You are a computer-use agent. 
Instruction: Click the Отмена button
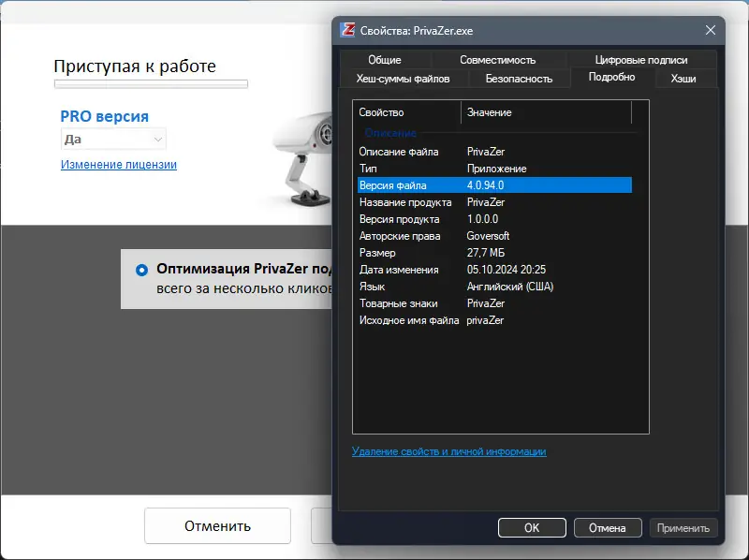pyautogui.click(x=608, y=527)
